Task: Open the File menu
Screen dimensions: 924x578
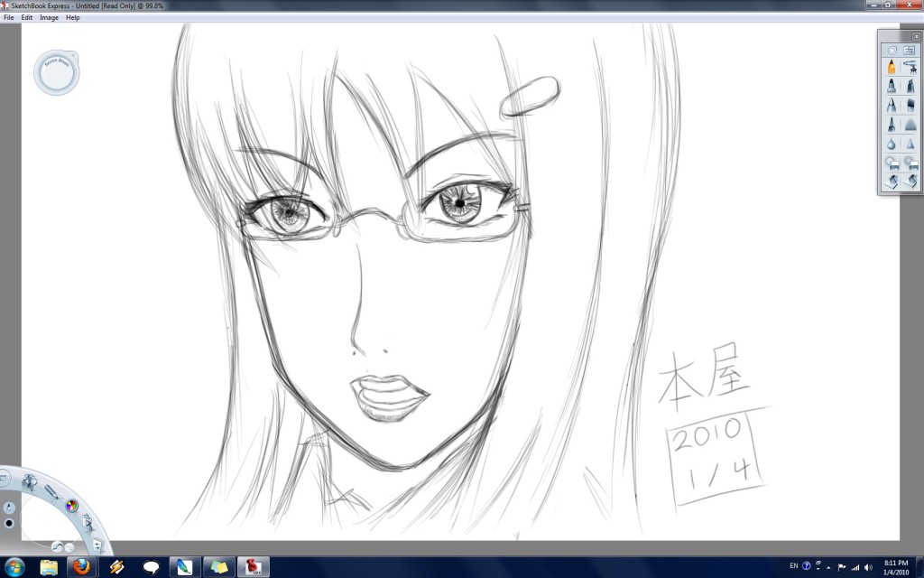Action: pyautogui.click(x=9, y=17)
